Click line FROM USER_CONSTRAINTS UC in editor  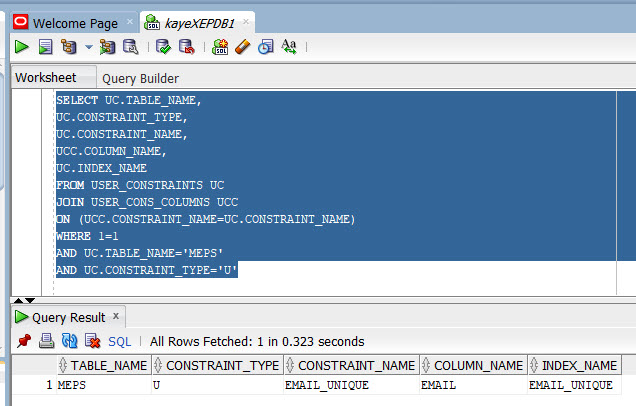tap(140, 185)
